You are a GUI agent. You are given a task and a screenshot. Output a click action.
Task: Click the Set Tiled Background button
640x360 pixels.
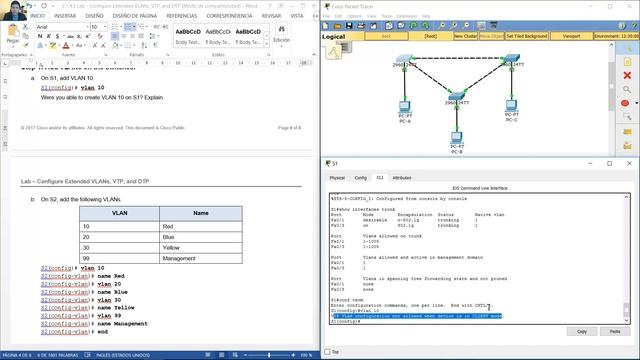click(x=527, y=36)
